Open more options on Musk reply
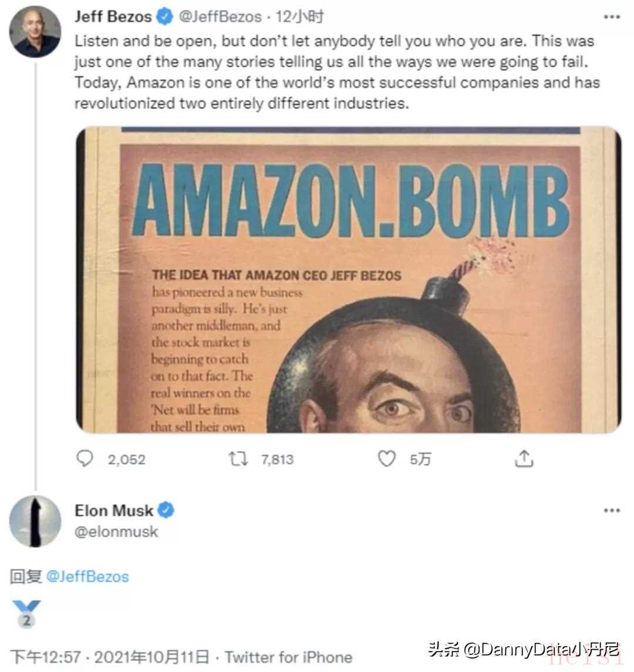This screenshot has height=672, width=634. point(612,511)
